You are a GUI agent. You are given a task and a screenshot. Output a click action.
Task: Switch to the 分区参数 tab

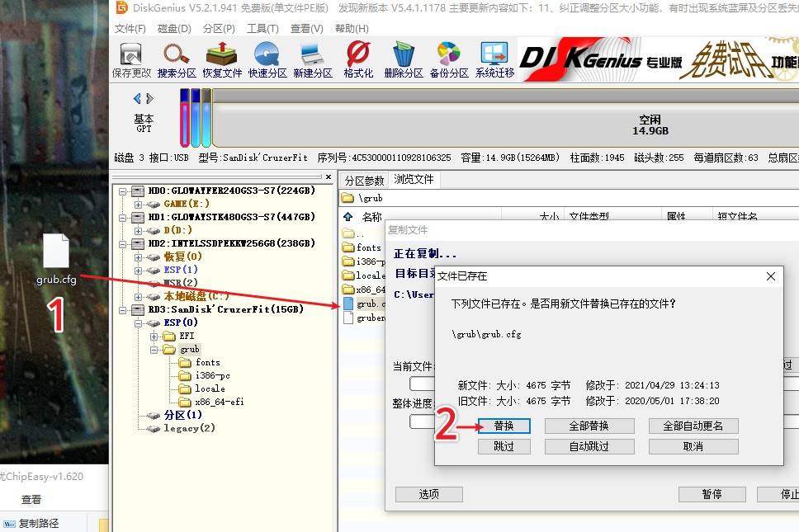tap(365, 180)
